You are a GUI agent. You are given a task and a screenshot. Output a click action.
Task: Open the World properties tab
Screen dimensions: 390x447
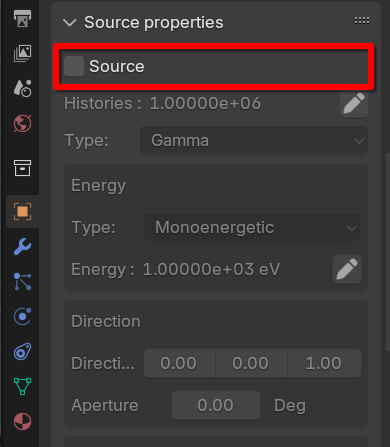coord(22,123)
